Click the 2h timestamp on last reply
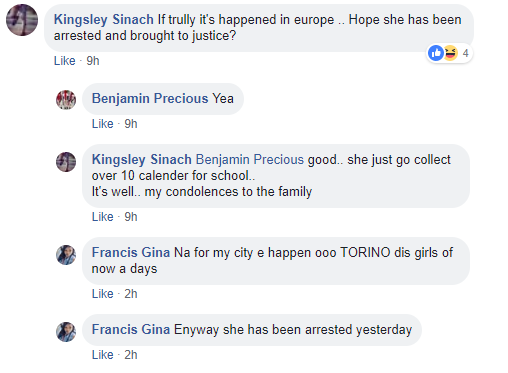Image resolution: width=508 pixels, height=373 pixels. point(131,355)
